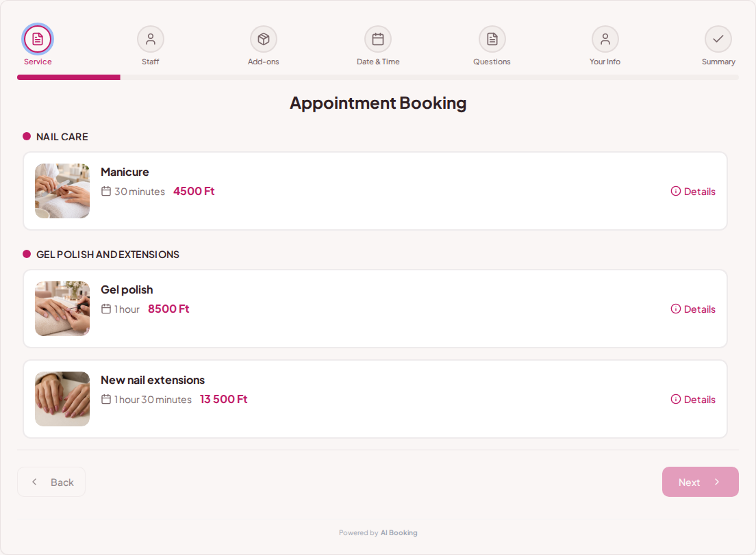Screen dimensions: 756x555
Task: Click the Date & Time calendar icon
Action: (378, 39)
